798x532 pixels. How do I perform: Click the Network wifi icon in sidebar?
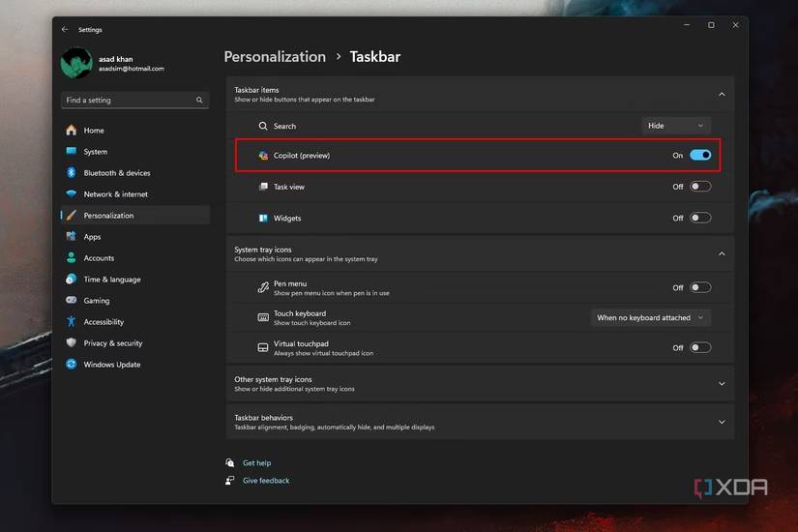pos(72,194)
